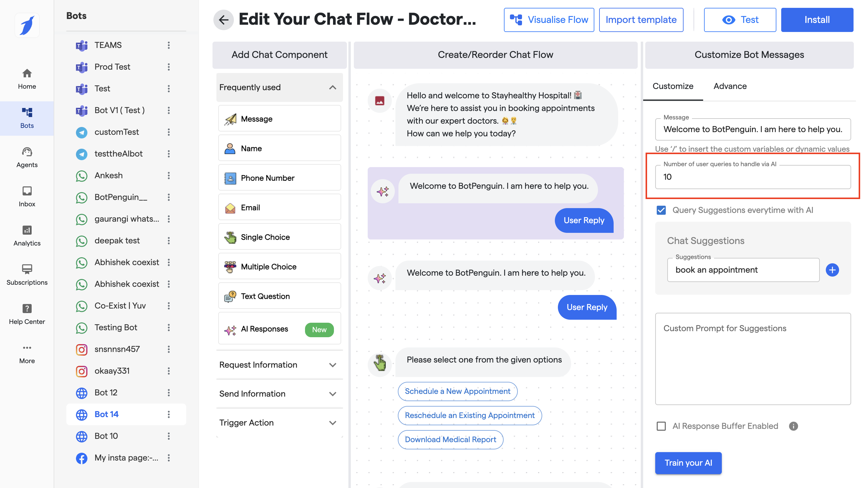Image resolution: width=868 pixels, height=488 pixels.
Task: Expand the Send Information section
Action: coord(332,394)
